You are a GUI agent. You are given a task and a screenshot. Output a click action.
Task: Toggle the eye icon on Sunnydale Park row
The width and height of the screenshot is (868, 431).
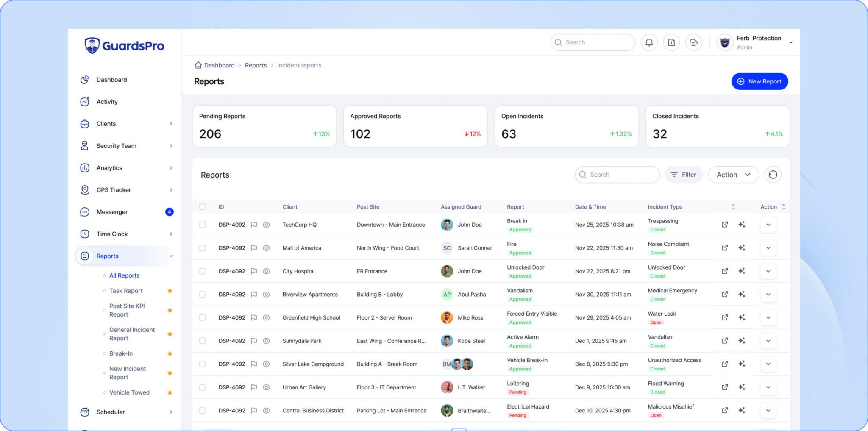266,341
